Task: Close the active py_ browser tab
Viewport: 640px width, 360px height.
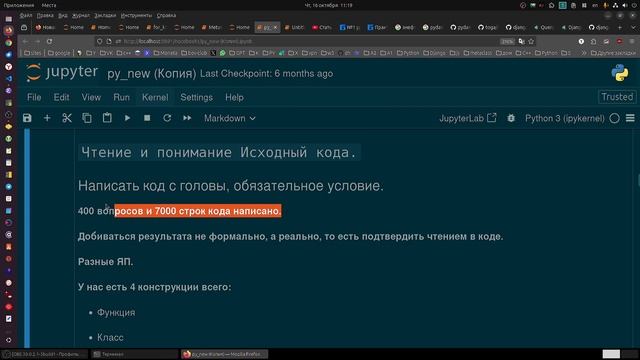Action: click(276, 27)
